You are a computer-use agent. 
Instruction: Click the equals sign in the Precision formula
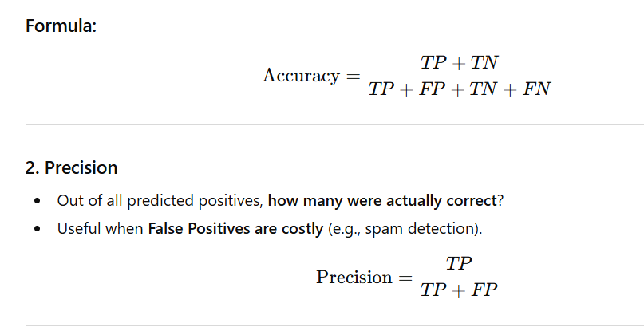(406, 278)
